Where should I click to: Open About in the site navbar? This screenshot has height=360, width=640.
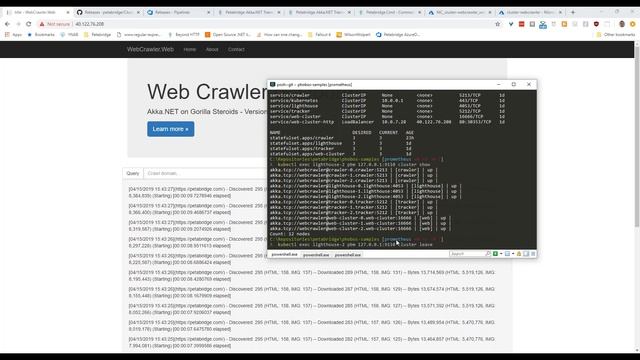click(212, 49)
